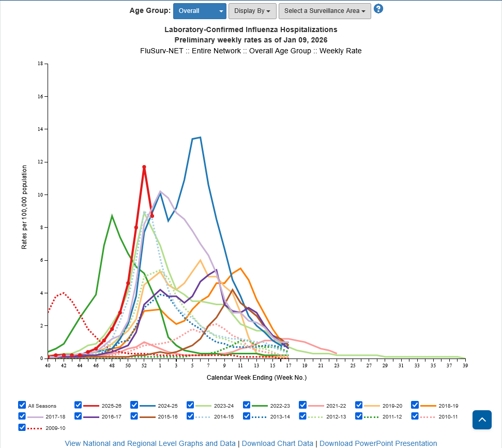The height and width of the screenshot is (448, 502).
Task: Uncheck the All Seasons checkbox
Action: (x=22, y=405)
